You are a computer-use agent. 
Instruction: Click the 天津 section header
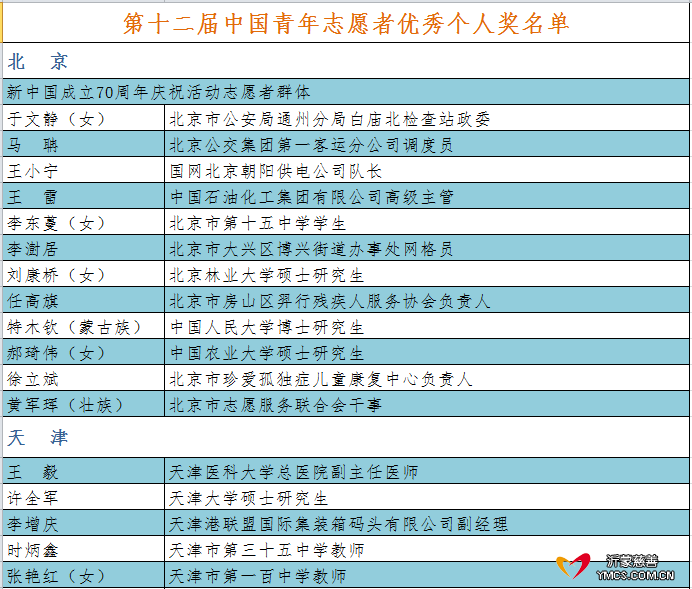coord(346,437)
